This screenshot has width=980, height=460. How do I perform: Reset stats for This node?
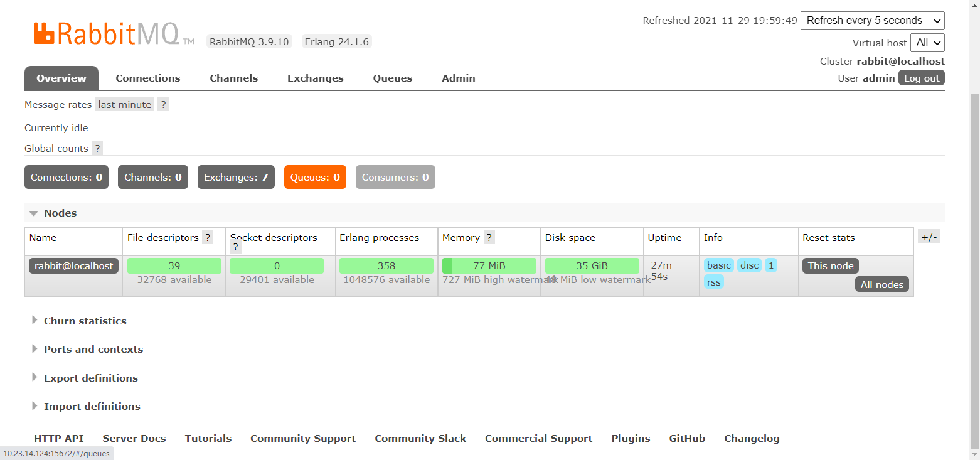point(831,266)
